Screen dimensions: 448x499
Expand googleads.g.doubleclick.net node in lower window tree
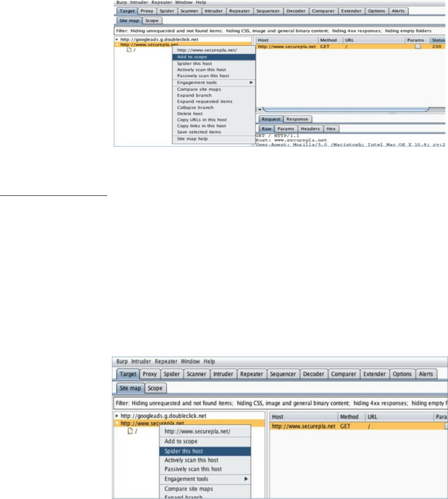(117, 415)
